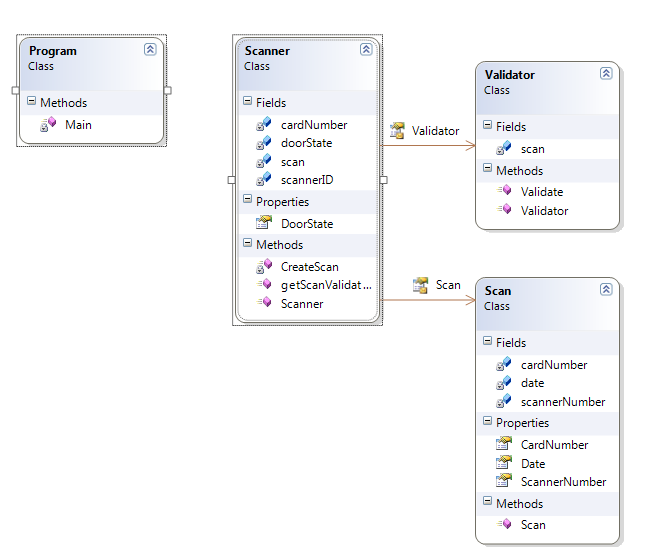The image size is (660, 555).
Task: Click the cardNumber field icon in Scanner
Action: (x=264, y=124)
